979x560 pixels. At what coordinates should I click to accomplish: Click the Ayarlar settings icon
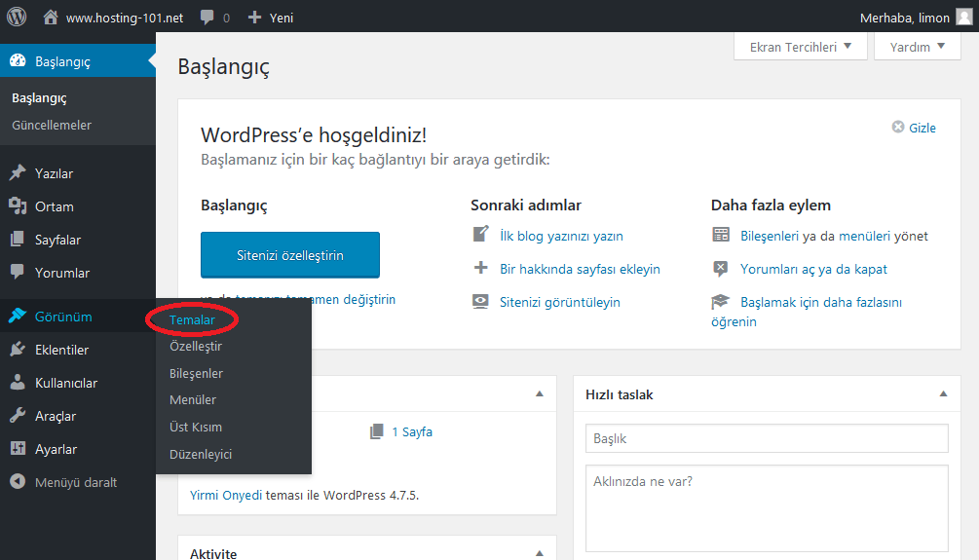tap(18, 448)
